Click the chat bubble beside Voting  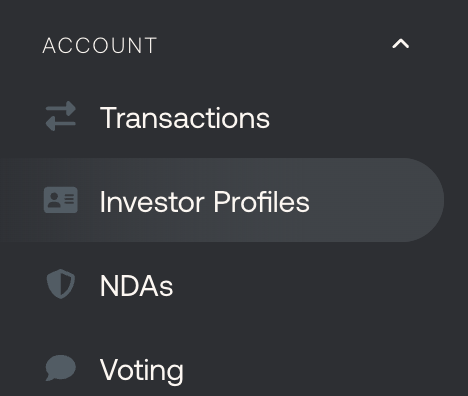click(x=61, y=368)
